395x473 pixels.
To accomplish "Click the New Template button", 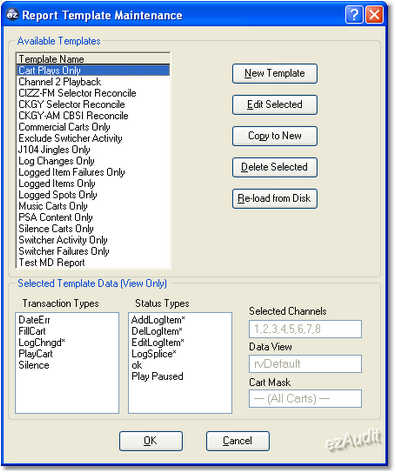I will (275, 74).
